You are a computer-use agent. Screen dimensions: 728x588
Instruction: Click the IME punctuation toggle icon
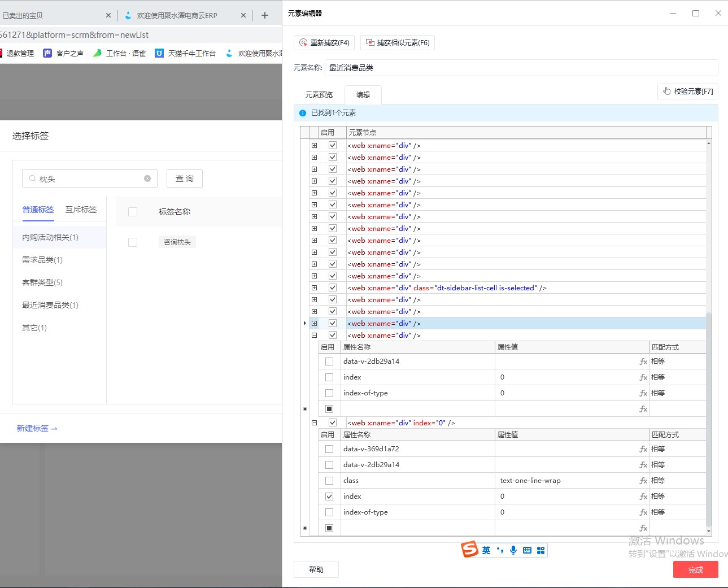point(500,550)
